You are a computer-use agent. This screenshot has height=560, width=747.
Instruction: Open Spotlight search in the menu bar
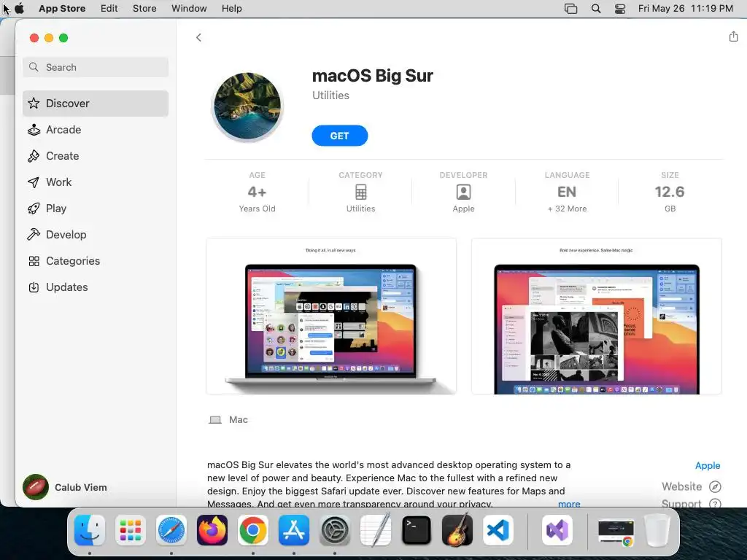pos(596,9)
